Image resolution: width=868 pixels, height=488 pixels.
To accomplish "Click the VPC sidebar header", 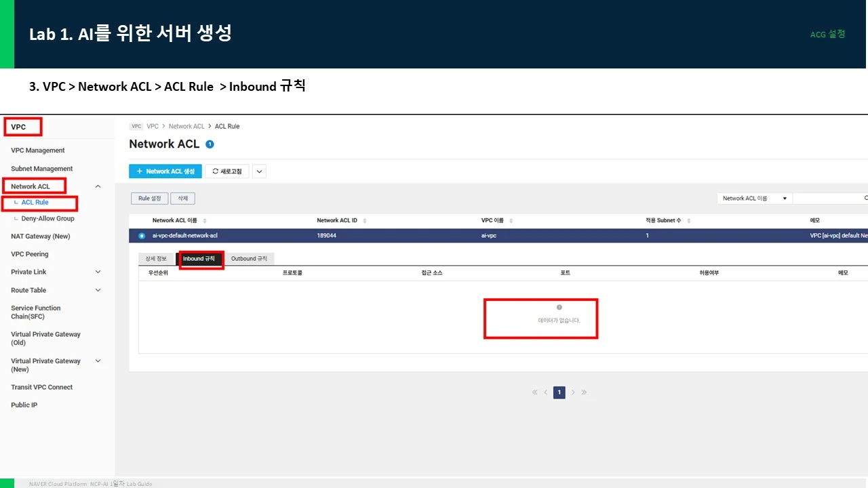I will [x=18, y=127].
